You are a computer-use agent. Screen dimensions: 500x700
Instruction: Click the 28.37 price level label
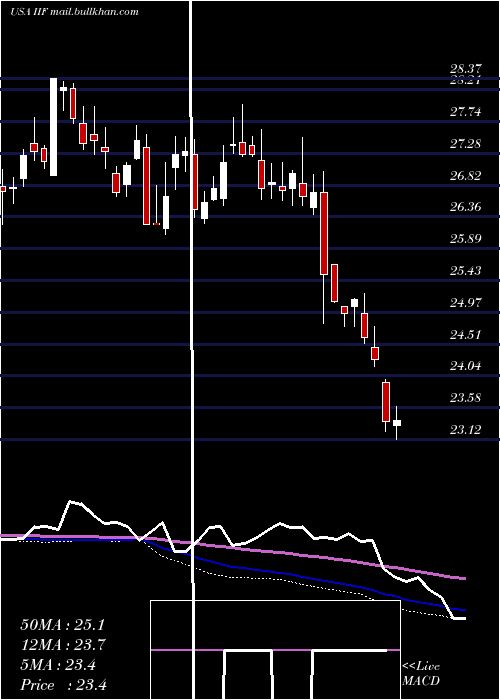[x=466, y=69]
